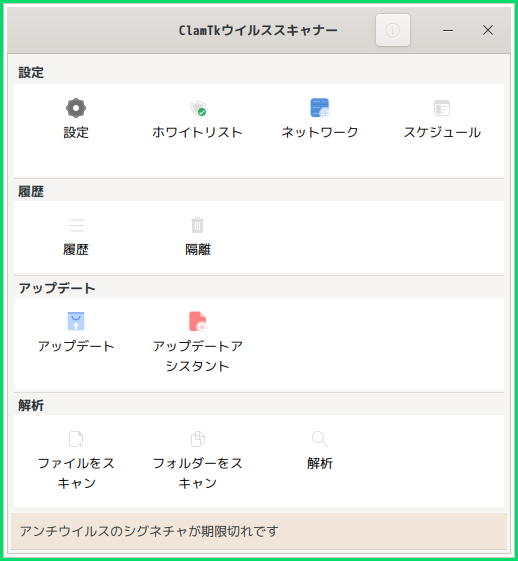This screenshot has width=518, height=561.
Task: Launch the アップデートアシスタント red document icon
Action: click(198, 321)
